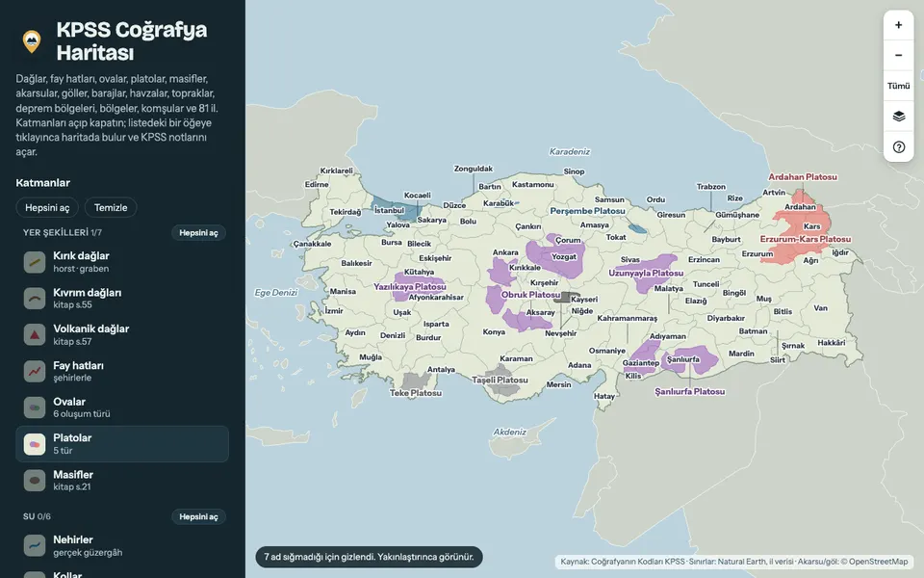Click the İstanbul city label
924x578 pixels.
pyautogui.click(x=389, y=211)
